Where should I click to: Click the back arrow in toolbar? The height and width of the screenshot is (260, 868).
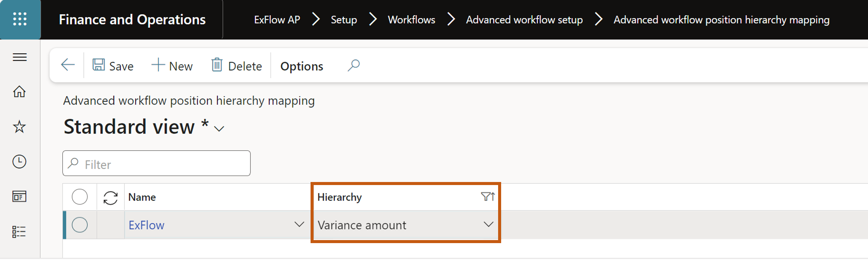(68, 65)
